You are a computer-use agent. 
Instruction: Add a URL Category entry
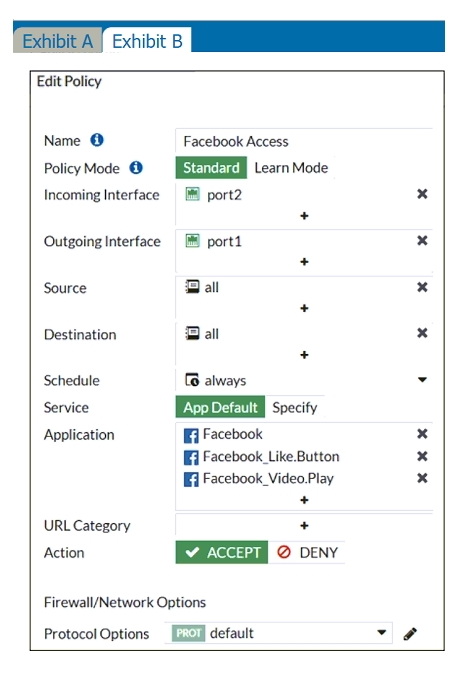point(304,526)
